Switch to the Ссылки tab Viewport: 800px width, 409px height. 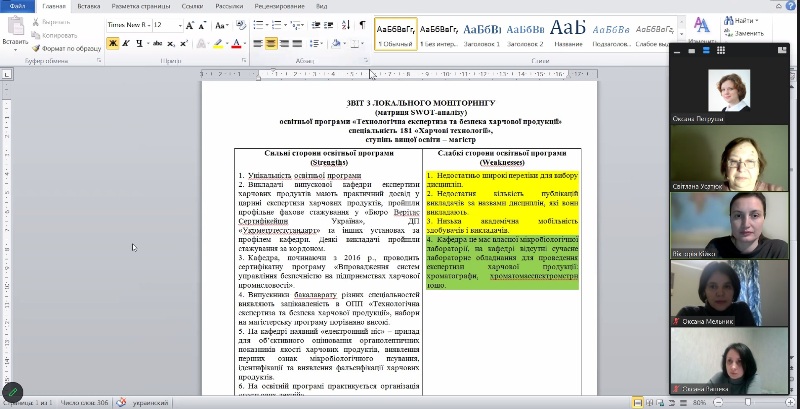[192, 7]
